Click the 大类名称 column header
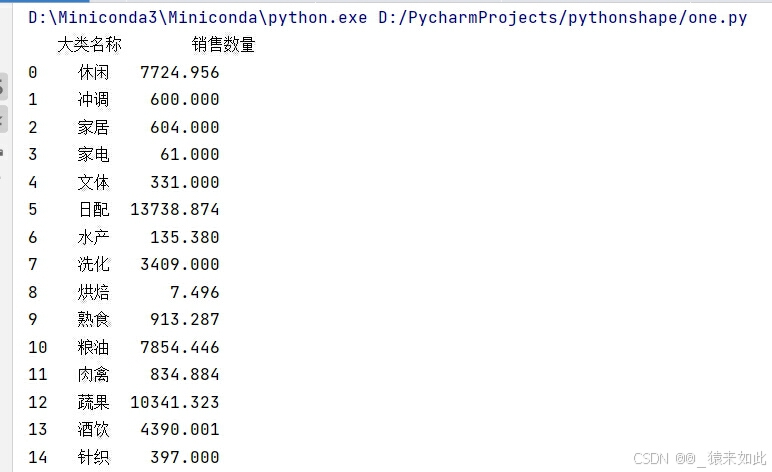This screenshot has height=472, width=772. click(89, 45)
